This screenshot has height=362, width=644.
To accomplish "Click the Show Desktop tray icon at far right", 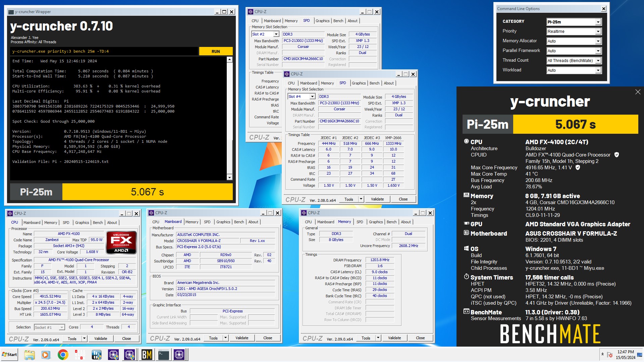I will click(640, 355).
